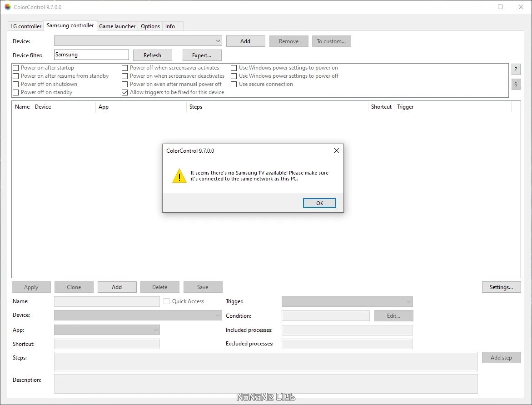
Task: Click the Add preset button below the list
Action: (x=117, y=287)
